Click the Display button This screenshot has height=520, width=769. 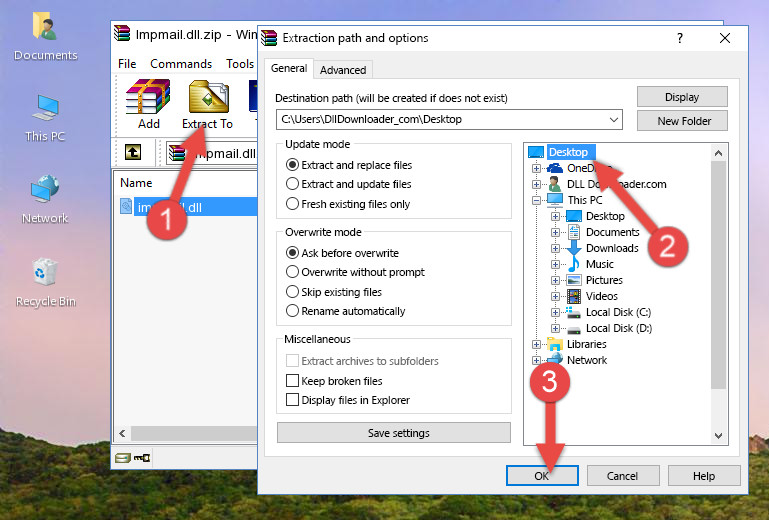pyautogui.click(x=682, y=97)
